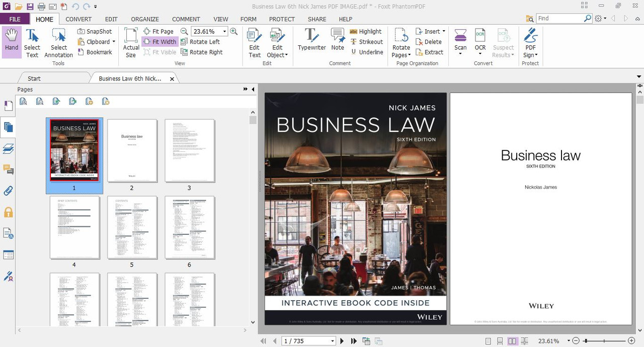Apply the Highlight tool
Viewport: 644px width, 347px height.
point(366,31)
